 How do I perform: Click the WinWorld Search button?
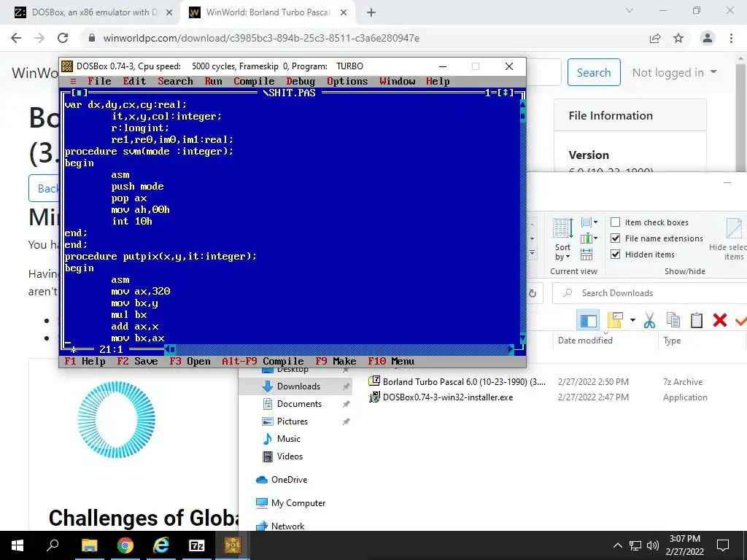click(x=594, y=72)
